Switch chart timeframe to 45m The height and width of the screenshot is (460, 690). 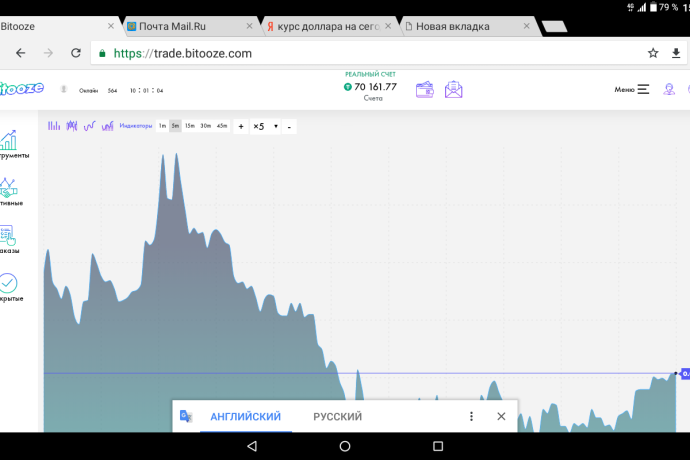pyautogui.click(x=222, y=126)
